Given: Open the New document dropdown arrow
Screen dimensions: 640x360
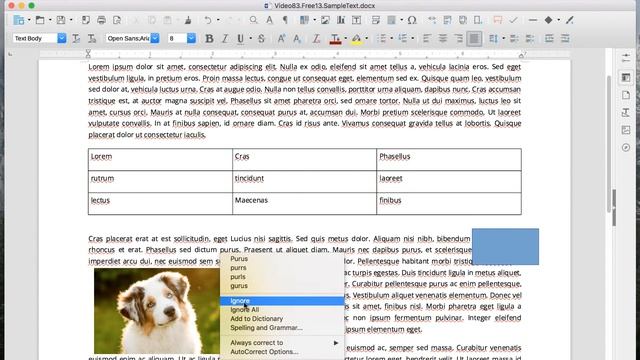Looking at the screenshot, I should coord(29,20).
